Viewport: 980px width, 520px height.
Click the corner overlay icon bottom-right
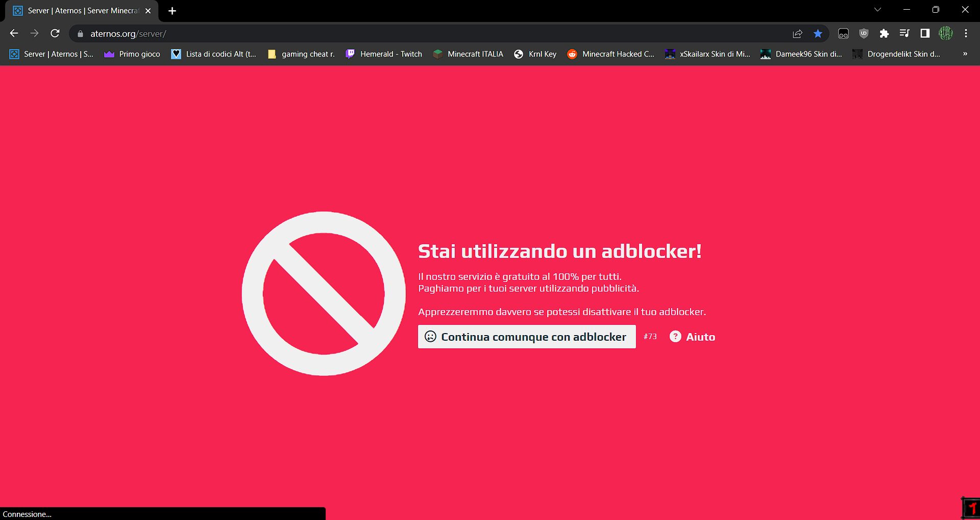[970, 508]
